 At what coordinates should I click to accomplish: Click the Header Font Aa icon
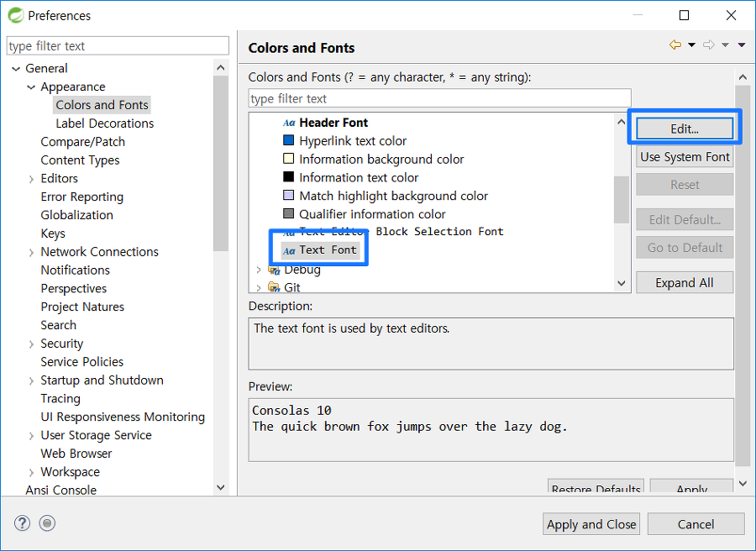(x=289, y=123)
